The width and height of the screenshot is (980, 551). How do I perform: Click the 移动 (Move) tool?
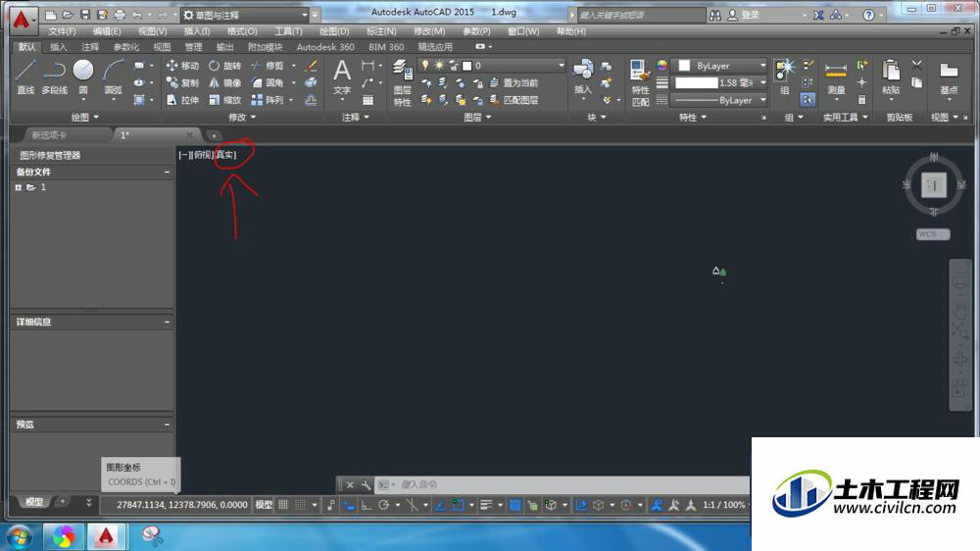click(182, 66)
